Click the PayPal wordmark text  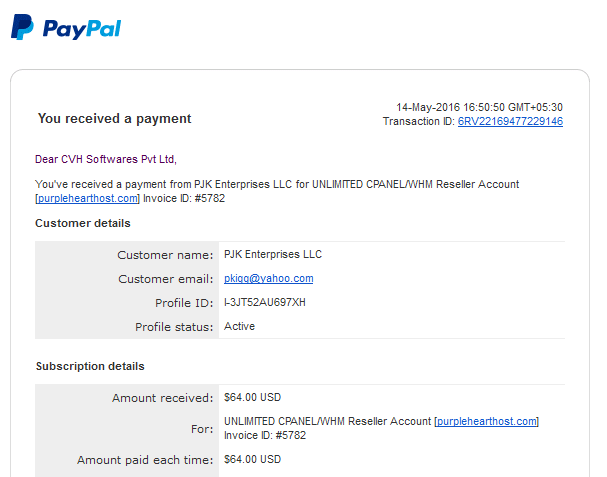[82, 29]
